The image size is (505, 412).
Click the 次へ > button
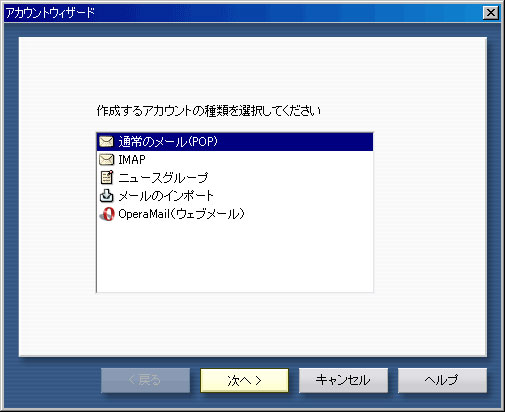pyautogui.click(x=244, y=380)
